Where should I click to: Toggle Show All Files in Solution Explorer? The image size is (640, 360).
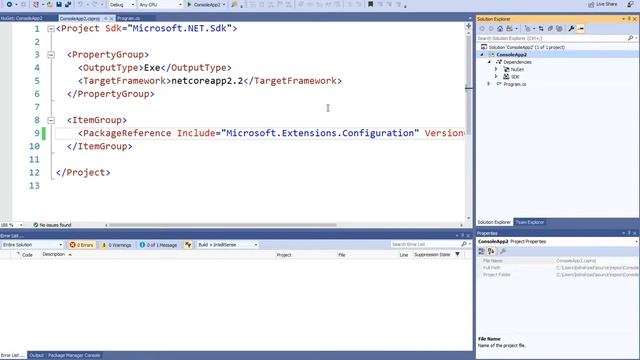(559, 29)
